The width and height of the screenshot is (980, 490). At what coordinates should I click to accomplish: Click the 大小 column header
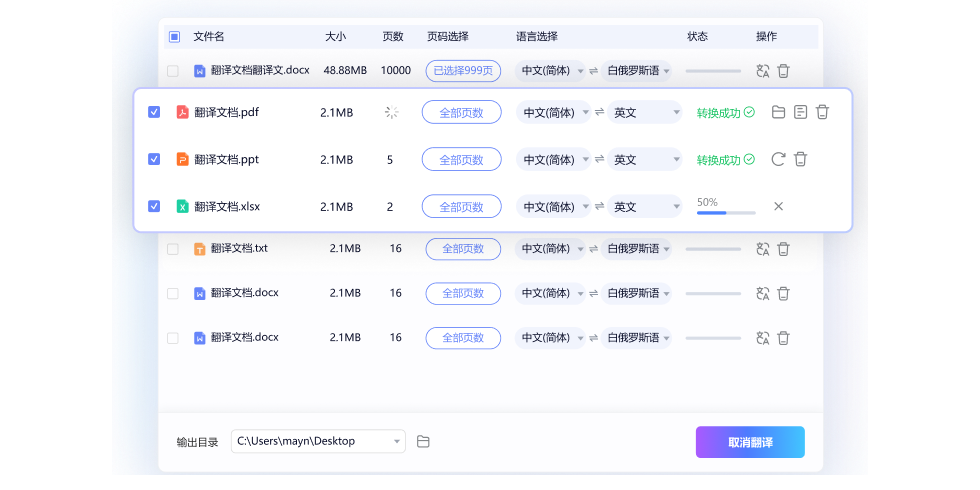(x=335, y=37)
